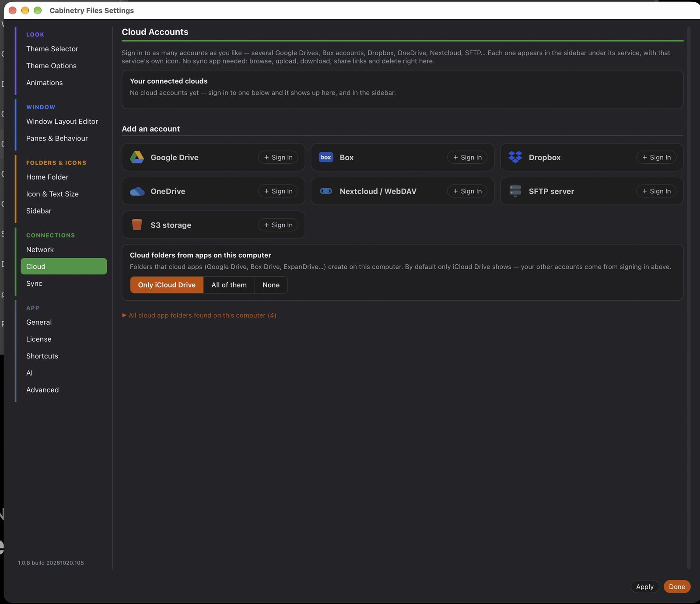Open Shortcuts settings page
The width and height of the screenshot is (700, 604).
click(64, 356)
